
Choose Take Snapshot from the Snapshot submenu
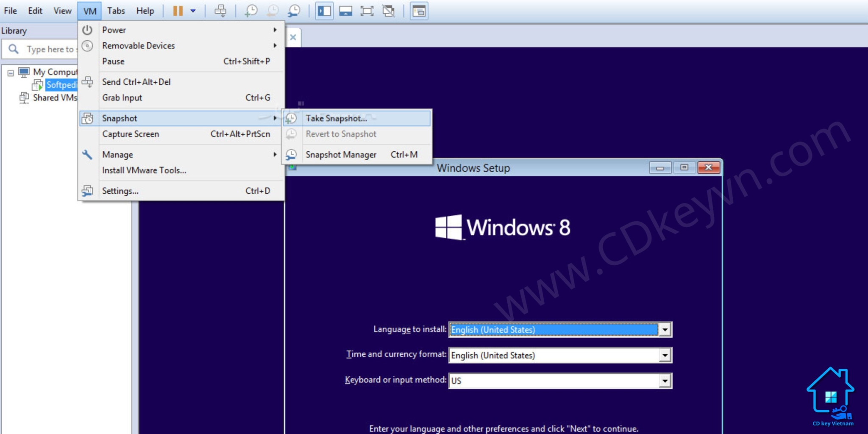tap(337, 118)
